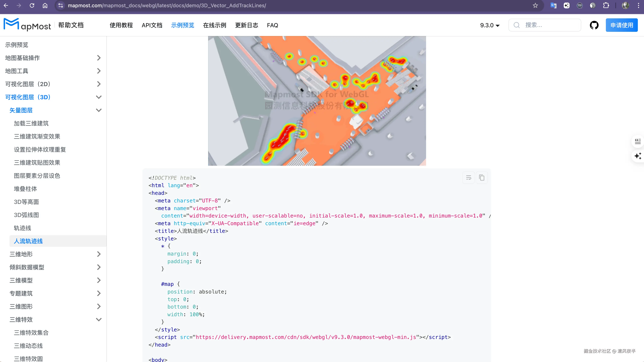This screenshot has height=362, width=644.
Task: Click the browser extensions puzzle icon
Action: [606, 5]
